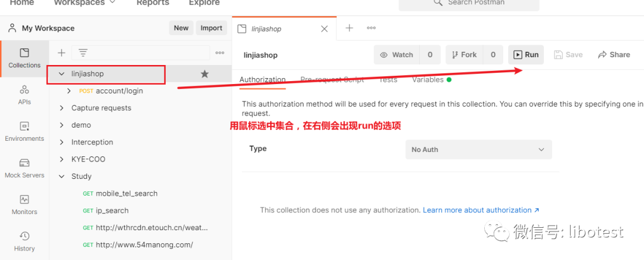Viewport: 644px width, 260px height.
Task: Click the Save button
Action: point(568,55)
